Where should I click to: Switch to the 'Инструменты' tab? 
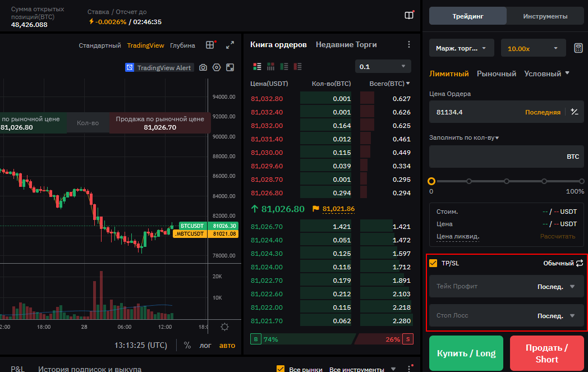pyautogui.click(x=545, y=16)
